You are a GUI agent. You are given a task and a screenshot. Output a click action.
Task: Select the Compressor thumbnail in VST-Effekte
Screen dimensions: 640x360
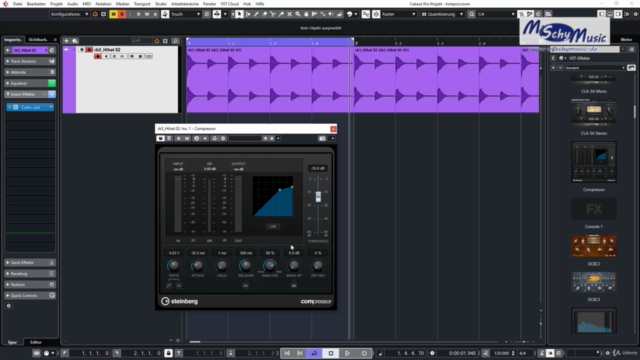coord(594,162)
